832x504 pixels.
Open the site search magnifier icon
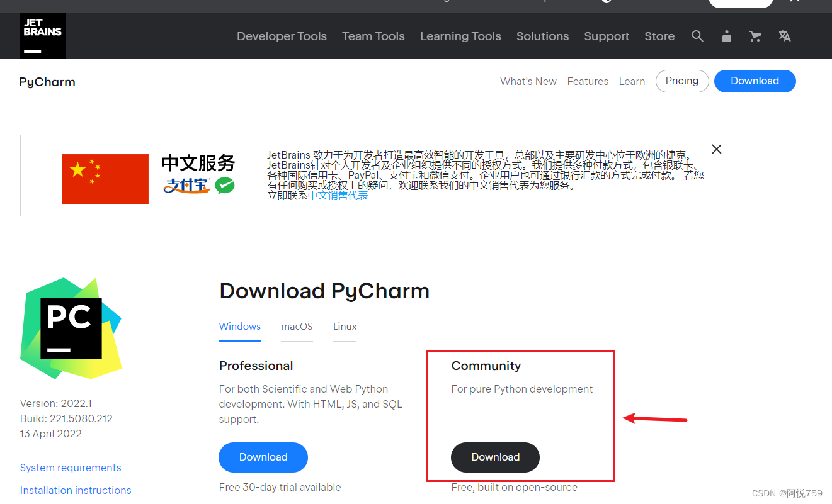click(697, 36)
